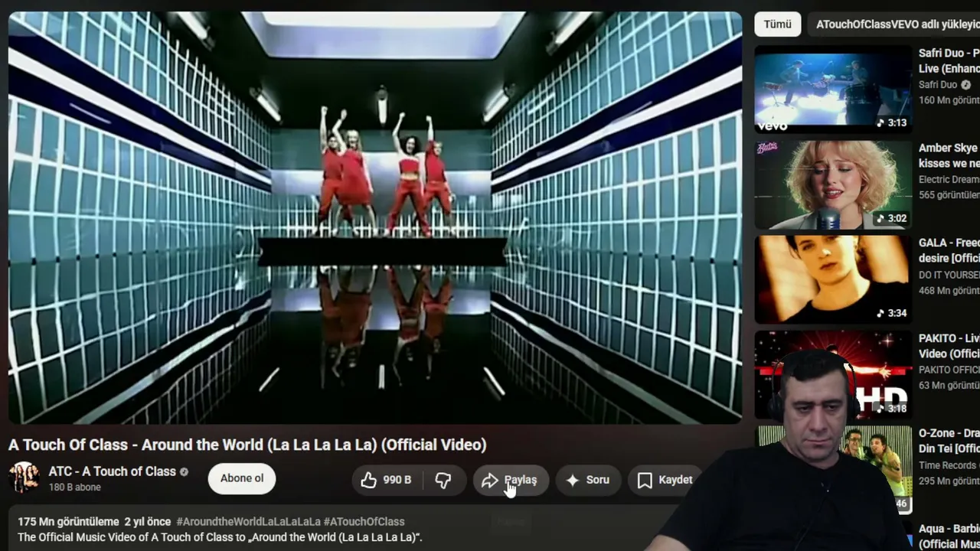
Task: Subscribe using the Abone ol button
Action: 242,478
